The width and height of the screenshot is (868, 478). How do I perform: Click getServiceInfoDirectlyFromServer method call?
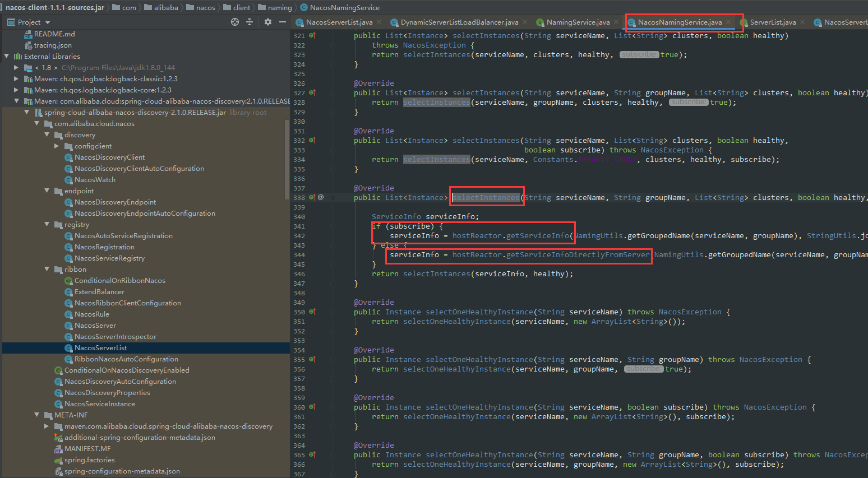point(578,254)
